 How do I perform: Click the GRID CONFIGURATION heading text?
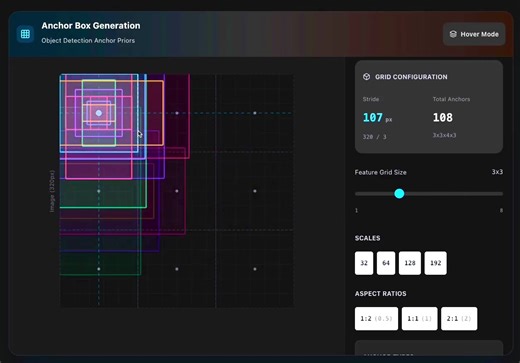(411, 77)
